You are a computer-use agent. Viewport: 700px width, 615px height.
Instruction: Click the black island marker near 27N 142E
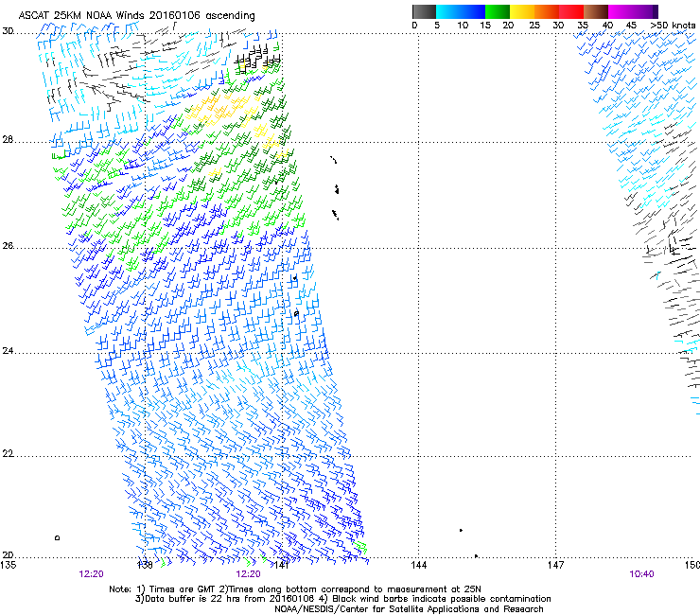click(337, 189)
